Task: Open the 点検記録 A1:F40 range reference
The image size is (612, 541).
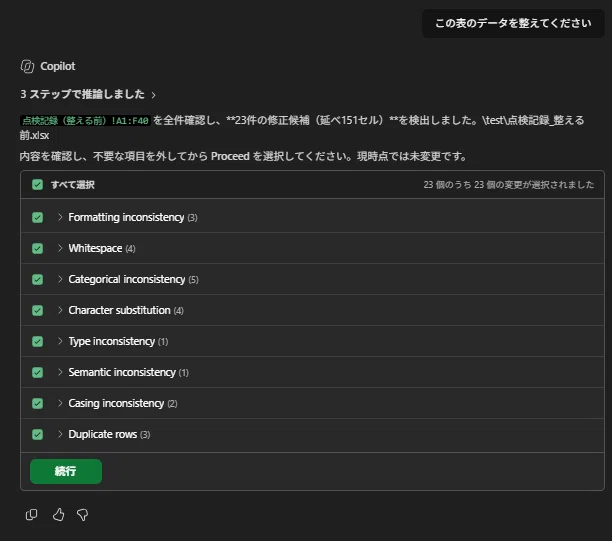Action: coord(85,121)
